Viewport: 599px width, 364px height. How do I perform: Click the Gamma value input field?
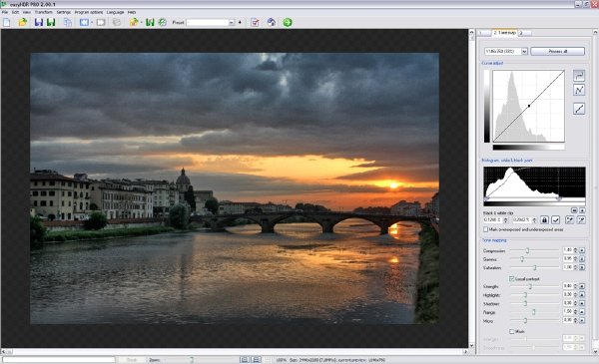click(x=568, y=259)
